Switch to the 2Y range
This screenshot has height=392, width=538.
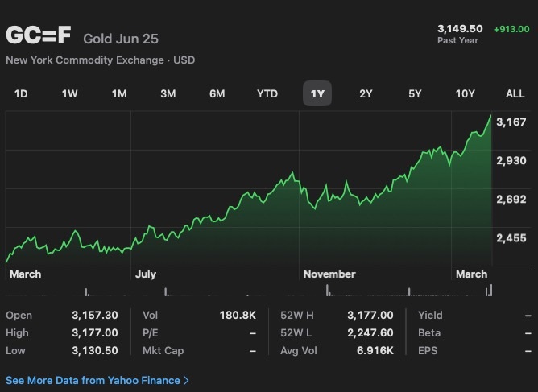tap(366, 93)
